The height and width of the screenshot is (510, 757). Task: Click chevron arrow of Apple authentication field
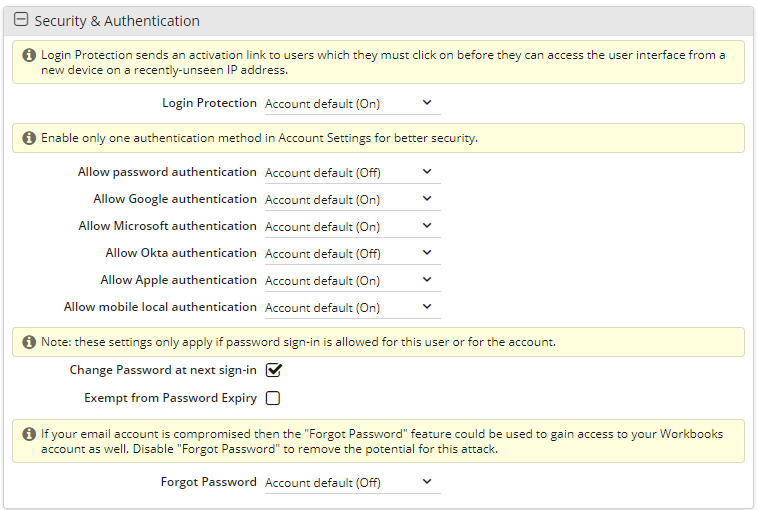427,280
